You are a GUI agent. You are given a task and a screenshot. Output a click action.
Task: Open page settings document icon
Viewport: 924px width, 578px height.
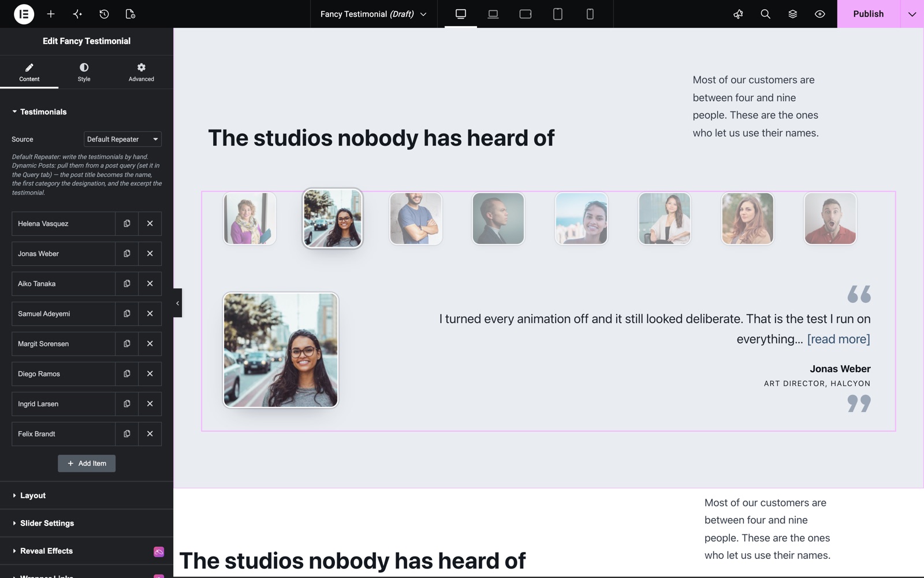[x=131, y=14]
